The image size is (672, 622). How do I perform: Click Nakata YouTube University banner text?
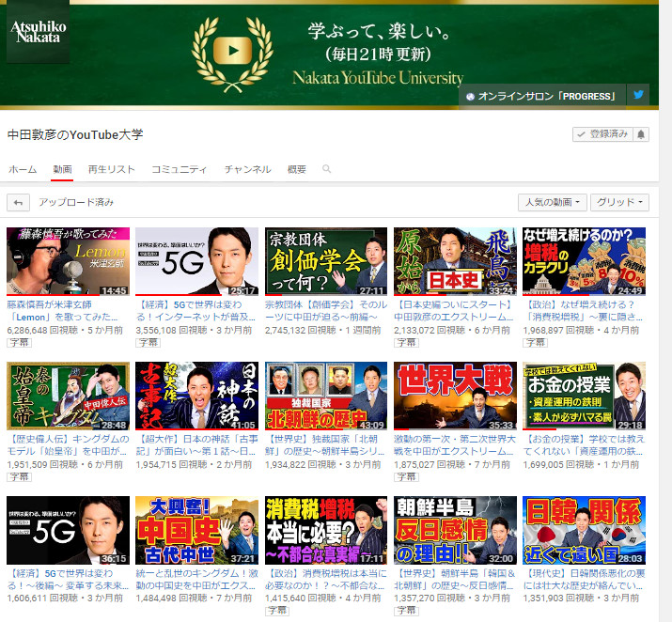pos(378,78)
